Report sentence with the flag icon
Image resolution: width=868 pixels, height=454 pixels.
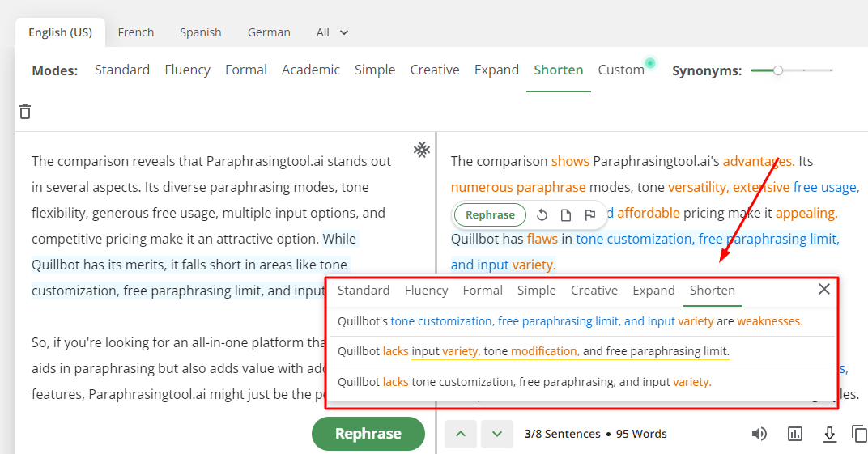590,215
